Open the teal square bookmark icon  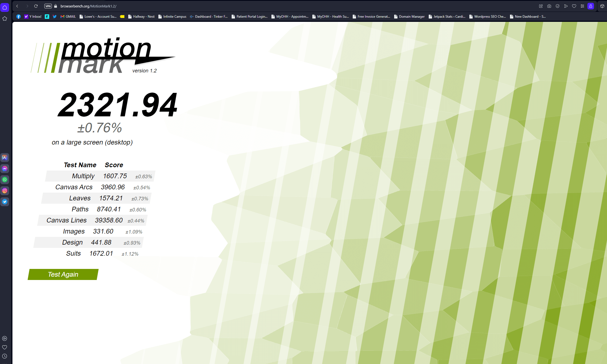tap(47, 17)
